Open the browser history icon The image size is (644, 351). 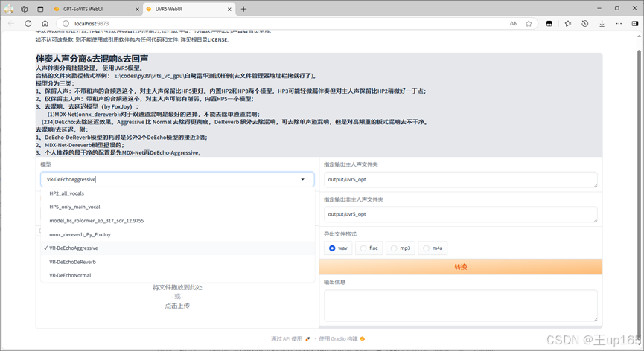585,23
